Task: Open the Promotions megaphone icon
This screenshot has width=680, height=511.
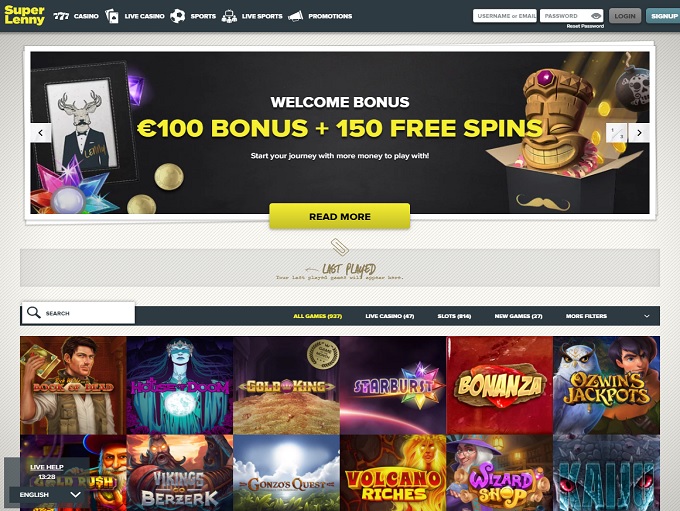Action: click(296, 16)
